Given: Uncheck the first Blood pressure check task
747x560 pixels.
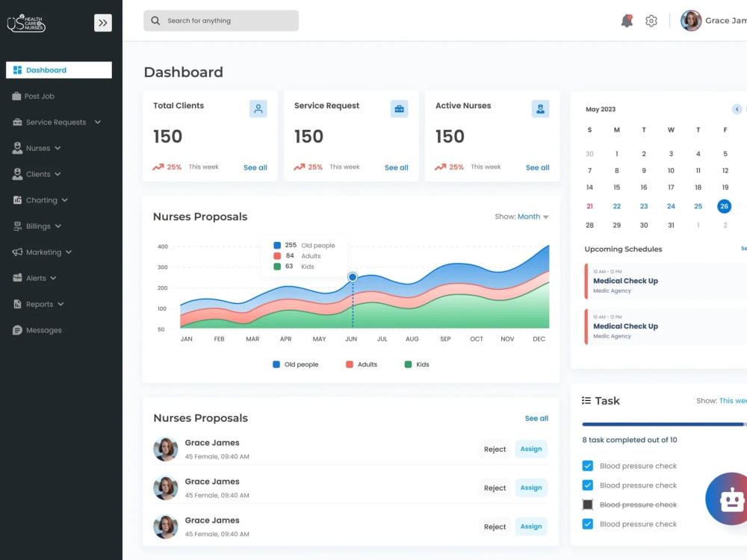Looking at the screenshot, I should [x=587, y=466].
